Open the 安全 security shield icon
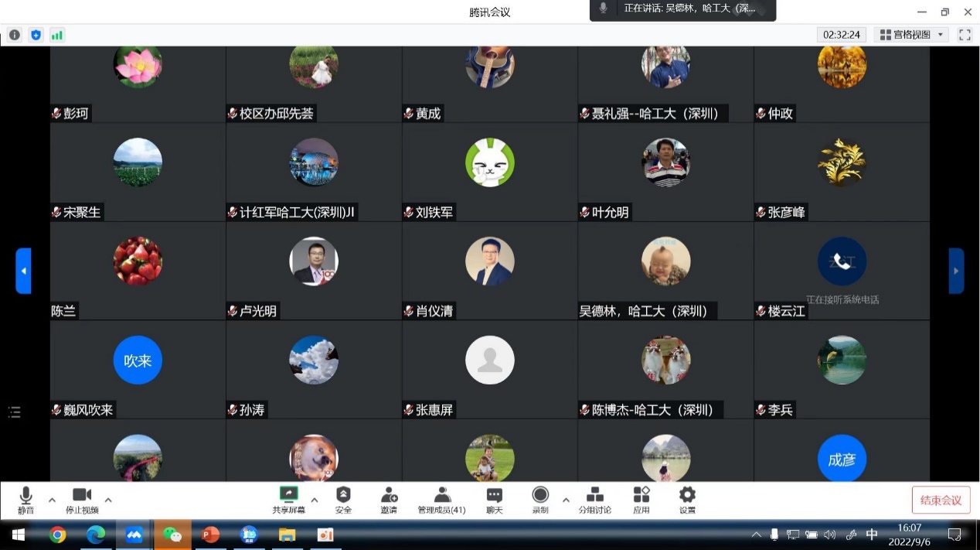Screen dimensions: 980x550 click(343, 496)
